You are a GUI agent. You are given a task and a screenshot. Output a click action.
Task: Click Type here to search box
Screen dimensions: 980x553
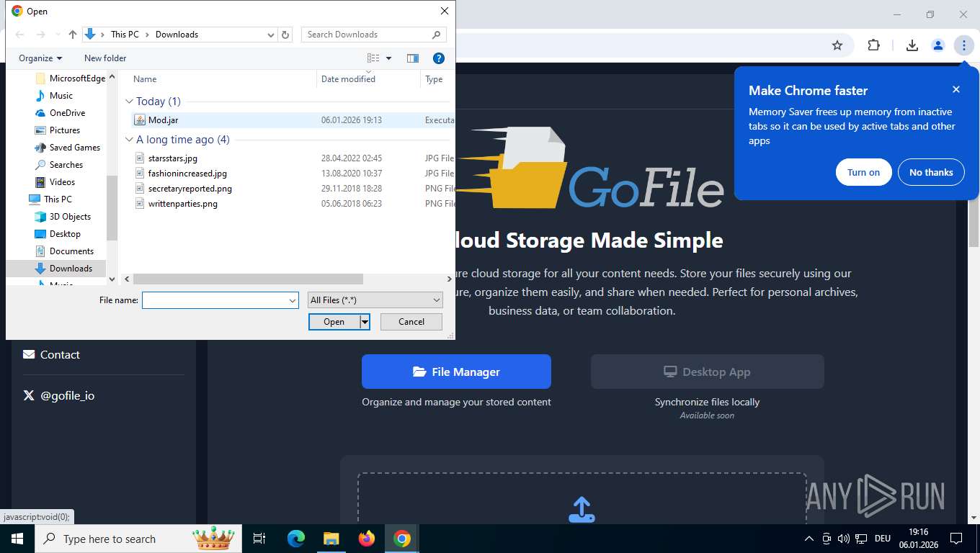tap(138, 539)
